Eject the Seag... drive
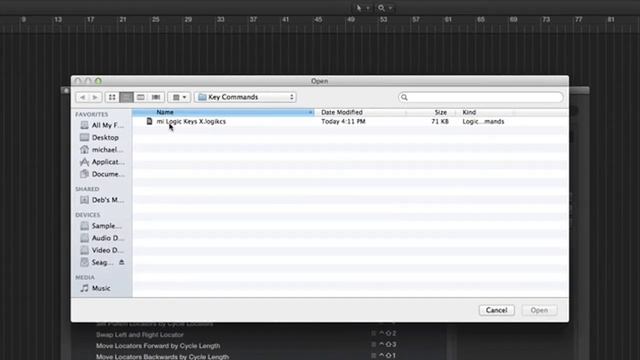 (122, 262)
